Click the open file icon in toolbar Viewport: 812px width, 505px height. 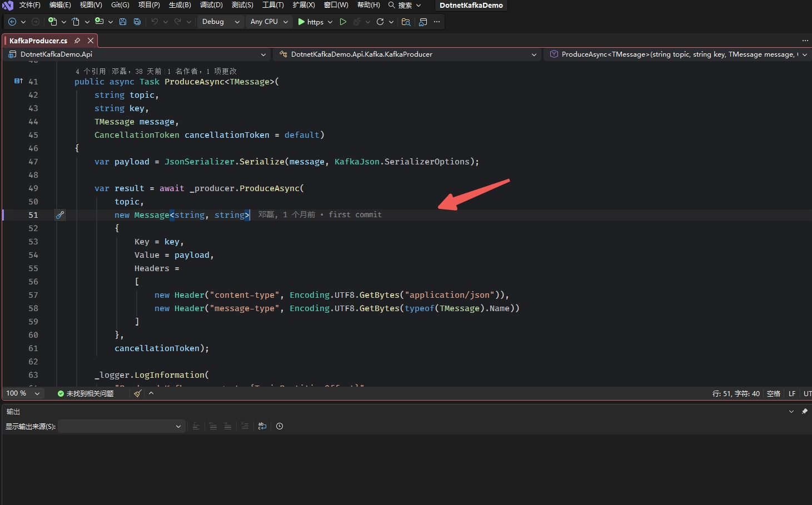(x=76, y=22)
